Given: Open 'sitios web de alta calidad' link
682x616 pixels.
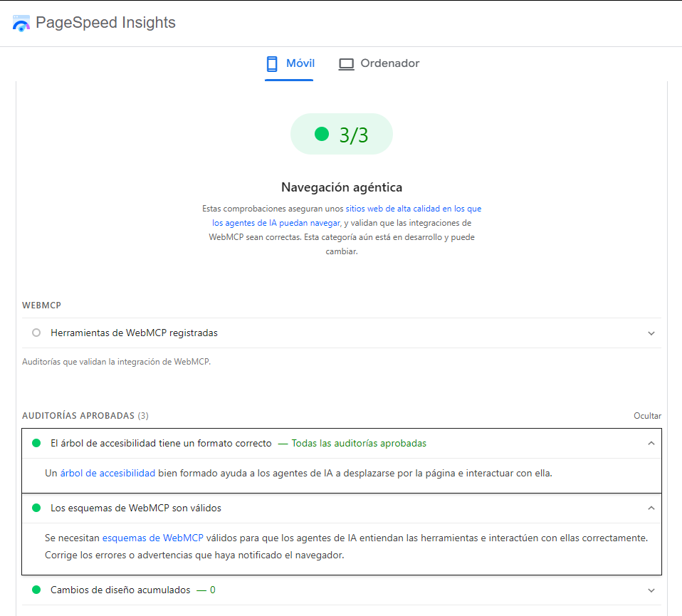Looking at the screenshot, I should (413, 209).
